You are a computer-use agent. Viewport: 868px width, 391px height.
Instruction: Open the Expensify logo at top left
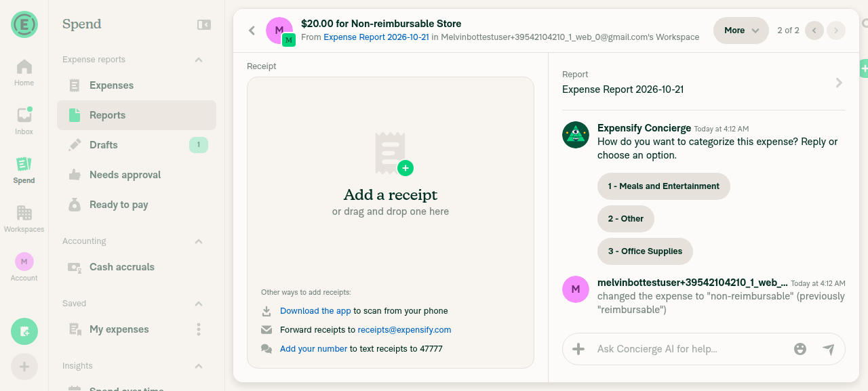[x=24, y=24]
